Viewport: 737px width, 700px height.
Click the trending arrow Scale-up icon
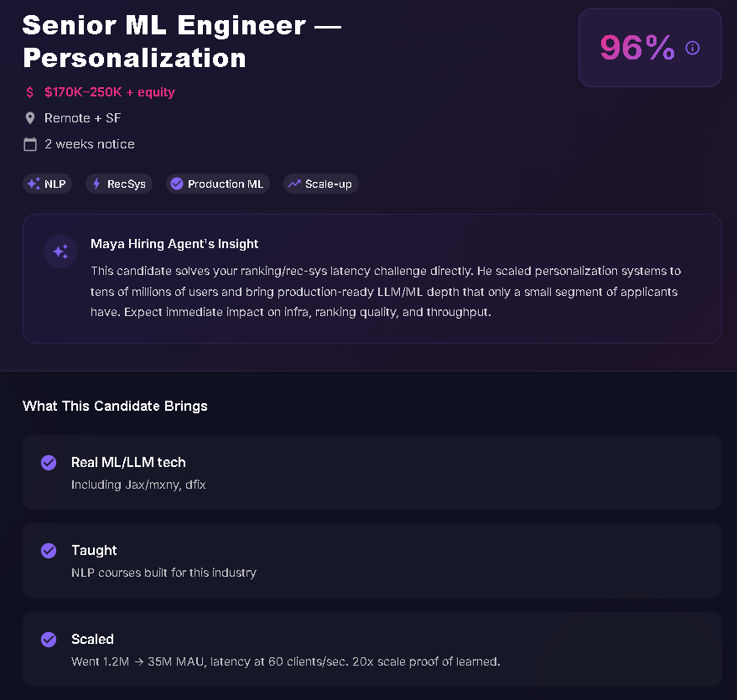(x=294, y=184)
